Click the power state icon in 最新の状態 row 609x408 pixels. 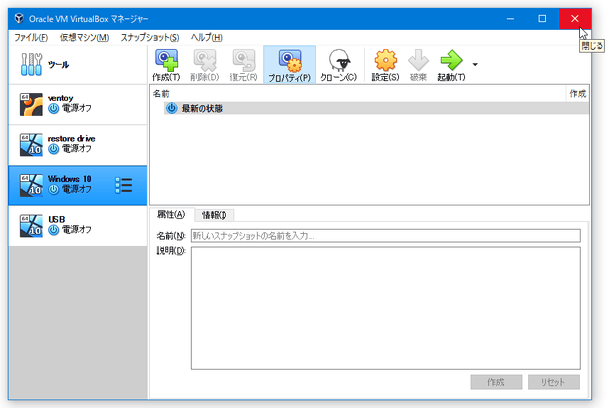click(x=171, y=108)
